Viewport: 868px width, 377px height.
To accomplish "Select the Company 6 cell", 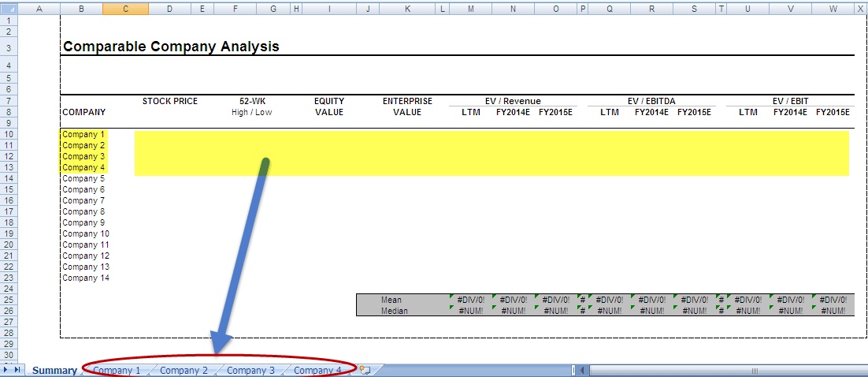I will coord(84,189).
